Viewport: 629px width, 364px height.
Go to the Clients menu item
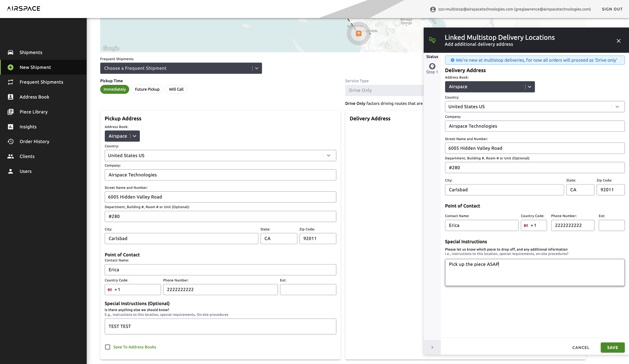27,156
